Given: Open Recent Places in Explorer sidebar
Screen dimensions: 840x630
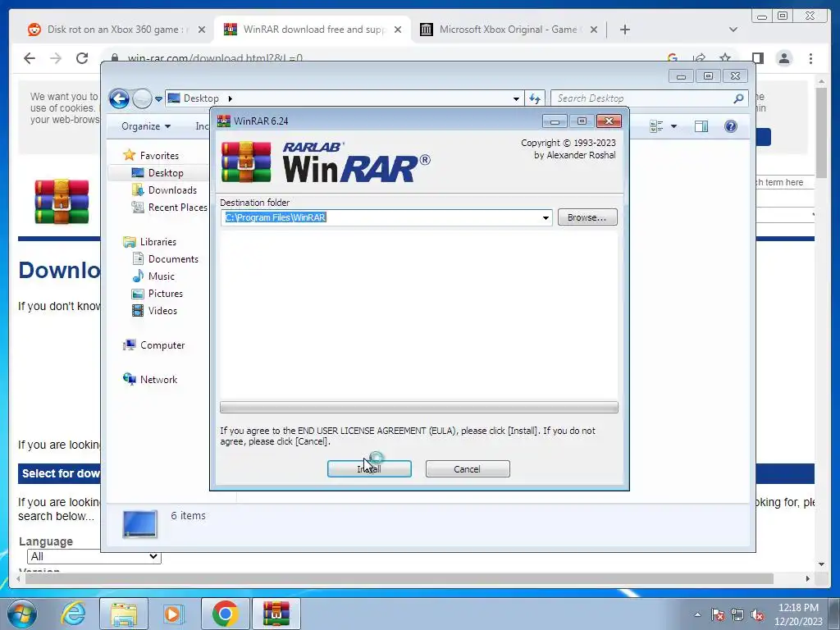Looking at the screenshot, I should coord(177,208).
